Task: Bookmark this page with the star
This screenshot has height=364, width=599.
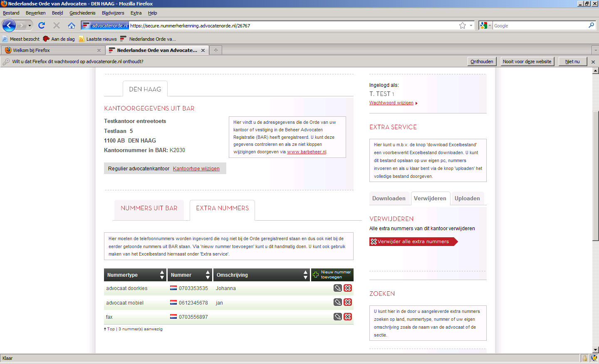Action: coord(463,26)
